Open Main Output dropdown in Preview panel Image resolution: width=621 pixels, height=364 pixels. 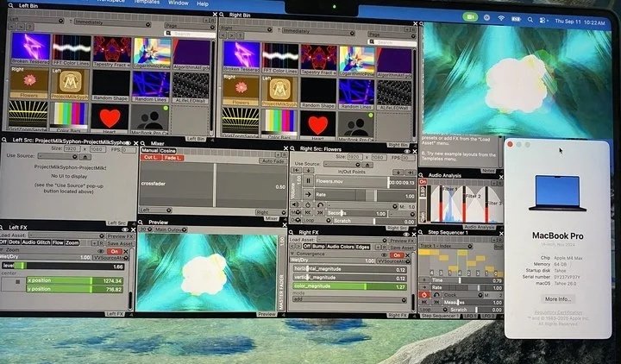[x=170, y=229]
